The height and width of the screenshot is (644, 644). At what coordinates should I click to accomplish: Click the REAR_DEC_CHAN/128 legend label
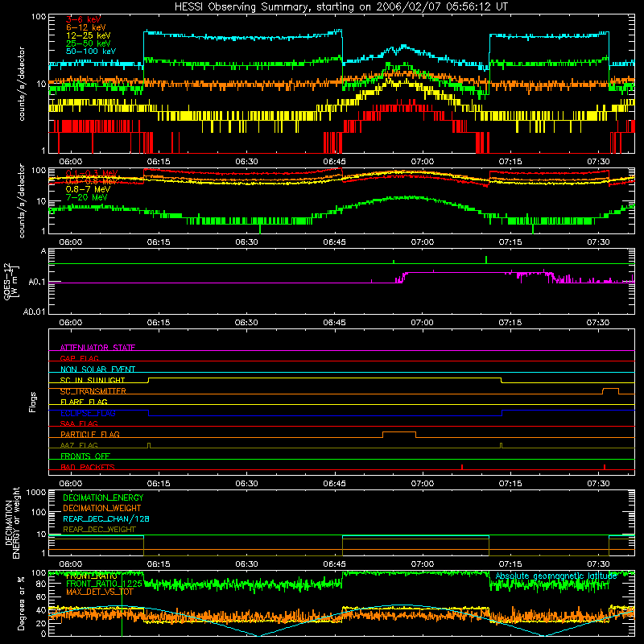106,518
